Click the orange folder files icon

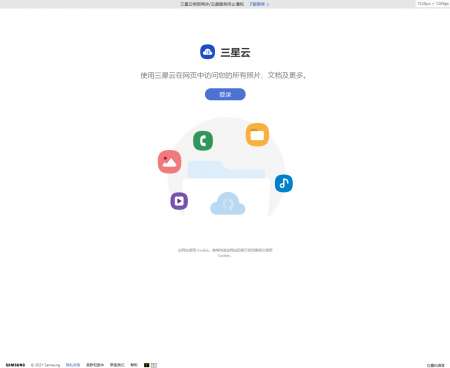257,135
